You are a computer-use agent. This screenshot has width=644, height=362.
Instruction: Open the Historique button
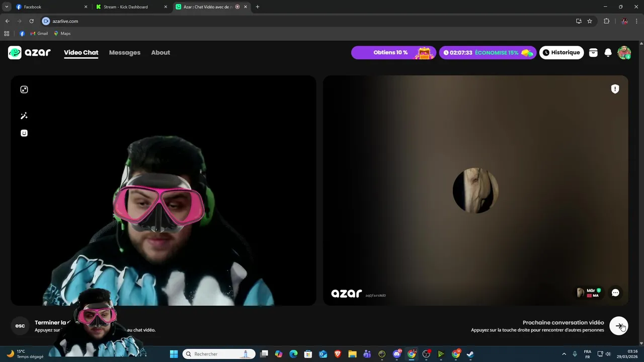pyautogui.click(x=561, y=52)
